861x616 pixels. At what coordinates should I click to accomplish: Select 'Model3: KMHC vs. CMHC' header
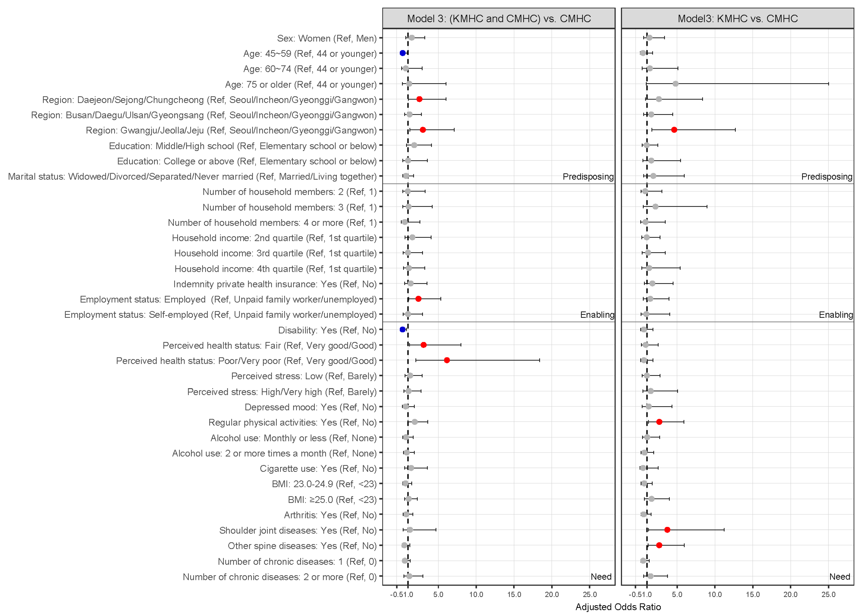[738, 19]
